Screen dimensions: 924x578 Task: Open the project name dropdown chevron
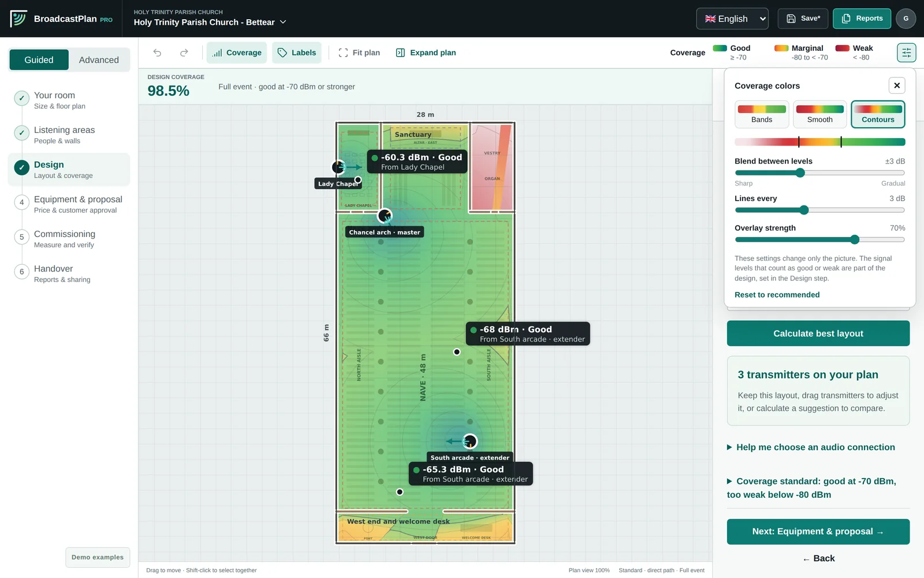[283, 22]
